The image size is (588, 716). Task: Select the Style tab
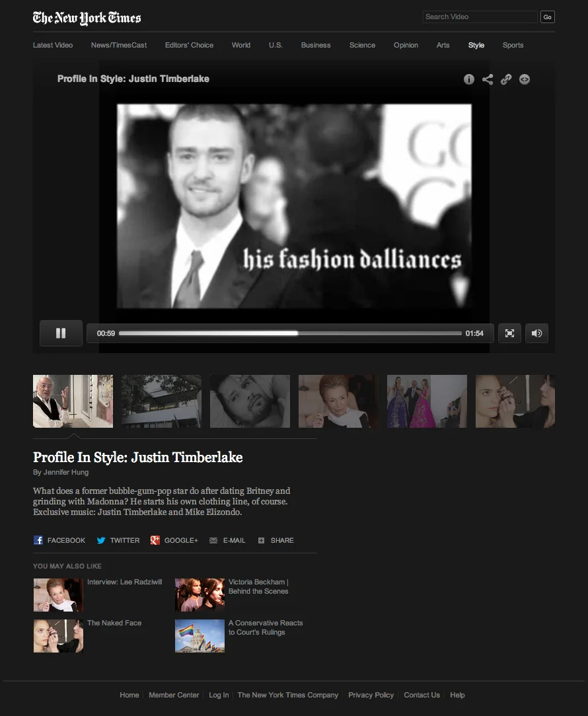[x=476, y=45]
